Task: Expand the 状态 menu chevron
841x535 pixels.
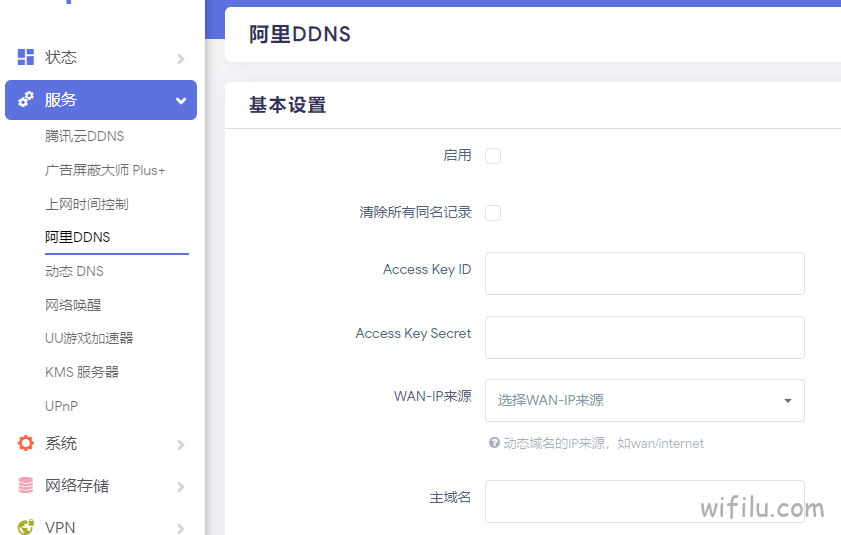Action: 181,58
